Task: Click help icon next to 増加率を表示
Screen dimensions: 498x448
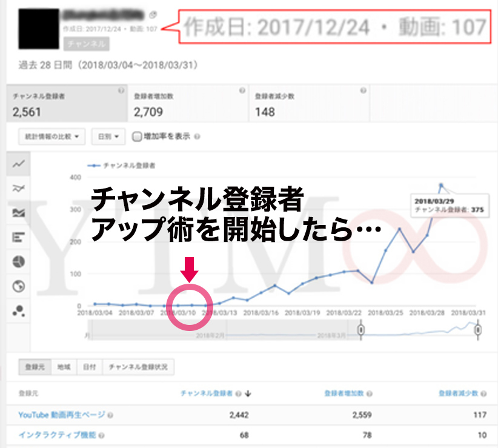Action: point(196,136)
